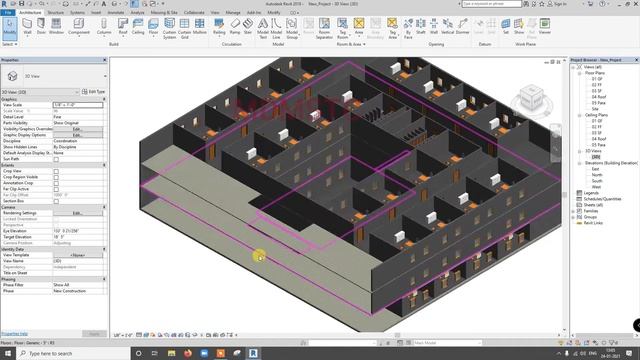Screen dimensions: 640x360
Task: Choose the Railing tool
Action: tap(219, 27)
